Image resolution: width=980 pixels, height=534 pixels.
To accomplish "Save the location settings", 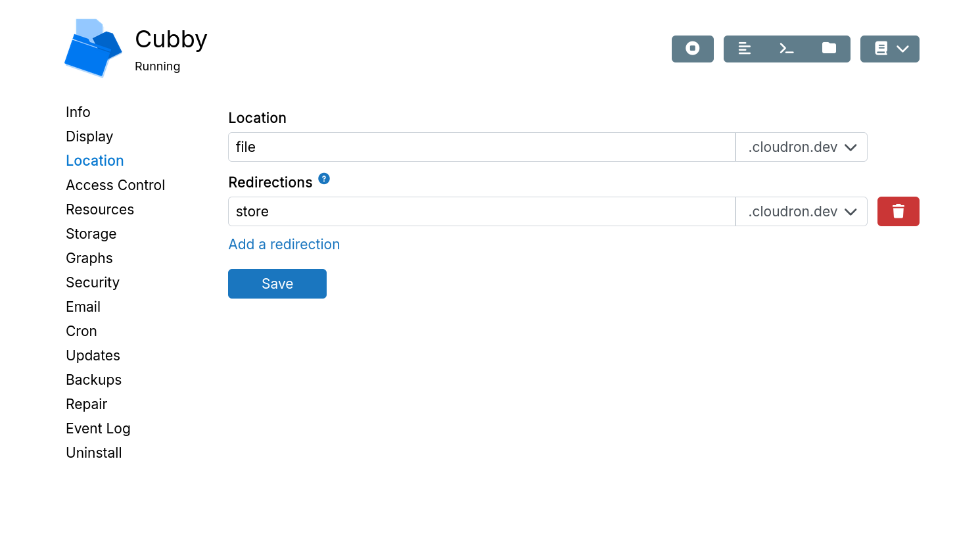I will point(277,283).
